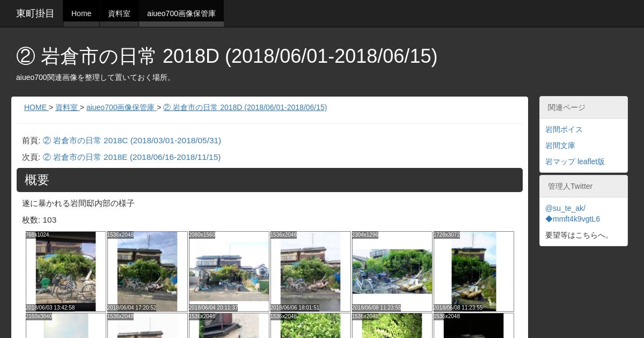Click 岩倉市の日常 2018D breadcrumb link
The image size is (644, 338).
pyautogui.click(x=245, y=107)
